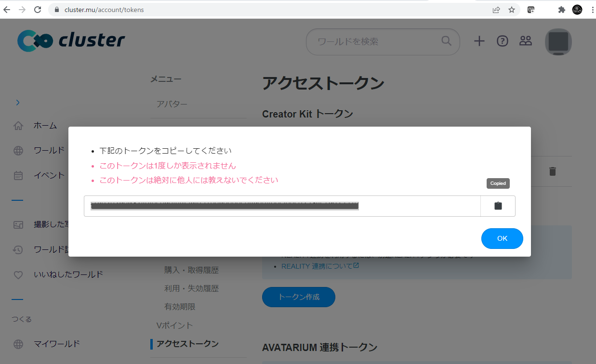
Task: Click the masked token text field
Action: (282, 206)
